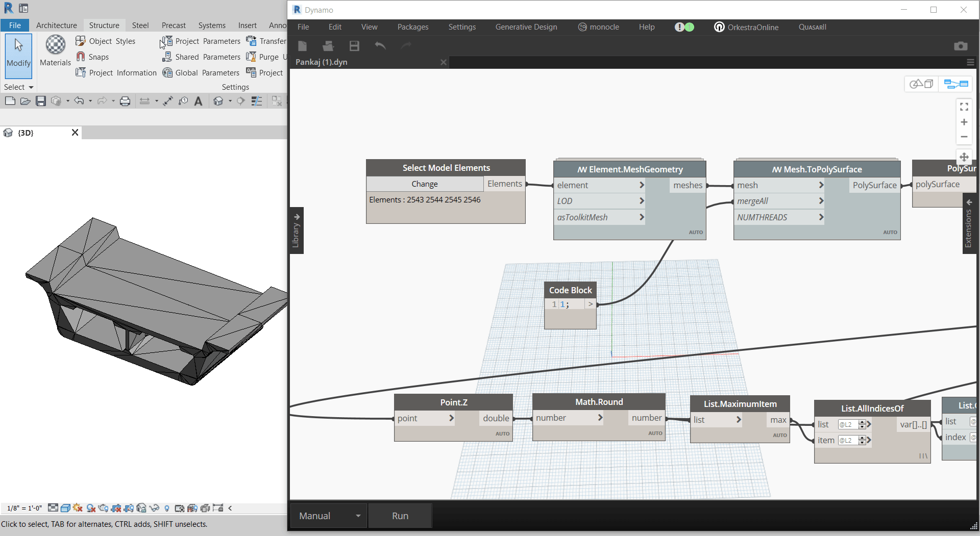Open monocle menu in Dynamo
980x536 pixels.
pyautogui.click(x=598, y=27)
